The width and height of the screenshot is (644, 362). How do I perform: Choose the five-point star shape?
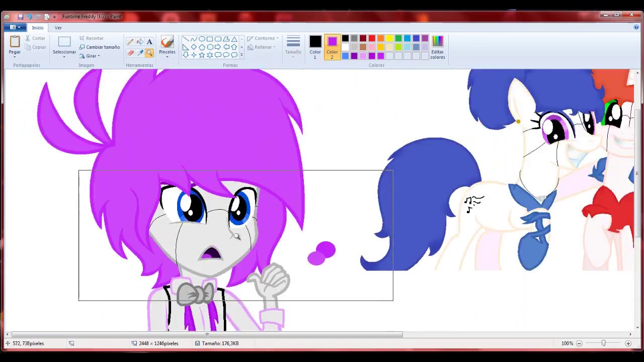click(x=202, y=55)
